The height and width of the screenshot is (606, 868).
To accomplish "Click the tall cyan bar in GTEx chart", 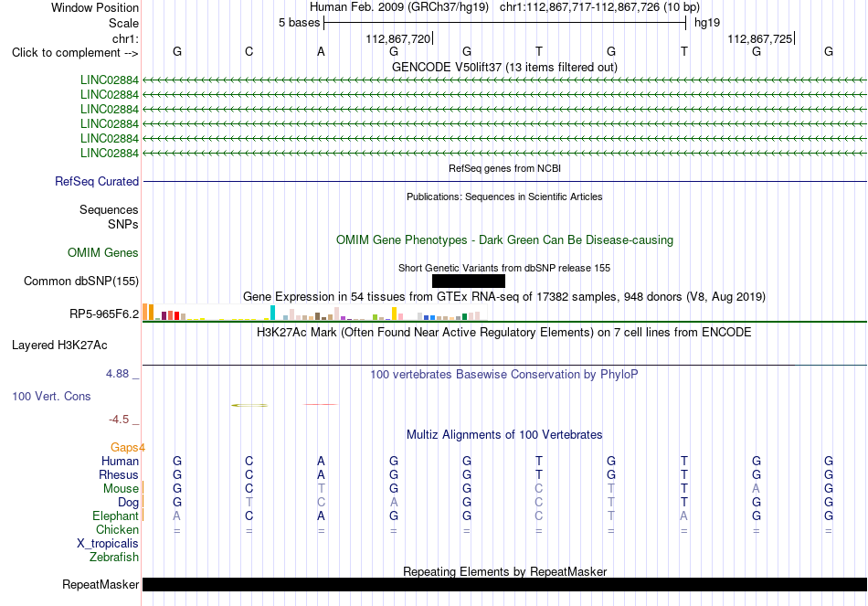I will (x=272, y=313).
